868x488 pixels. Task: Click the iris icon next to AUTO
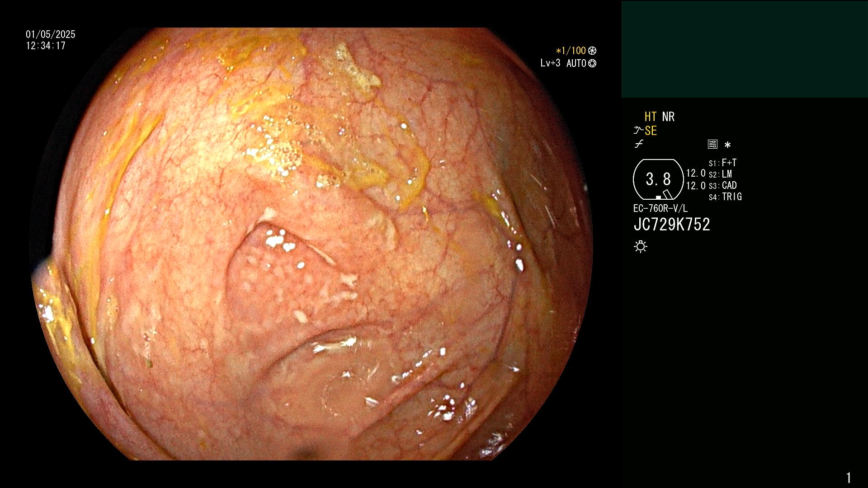(592, 63)
